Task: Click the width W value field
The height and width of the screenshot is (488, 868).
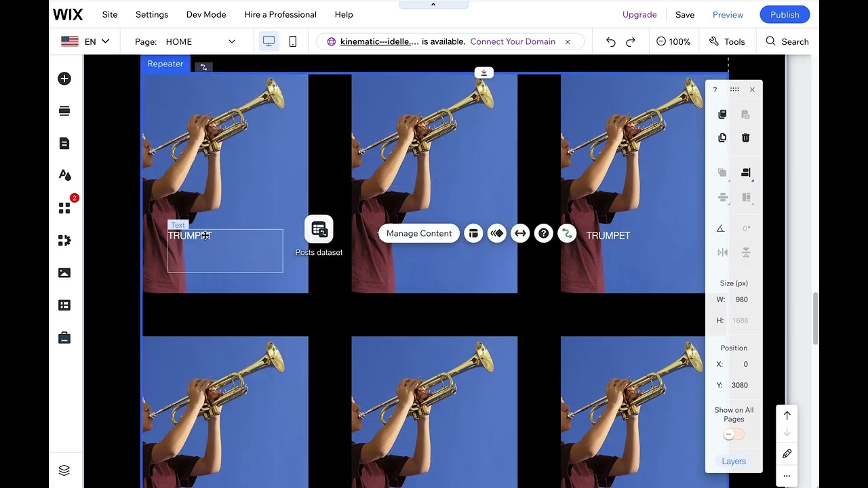Action: [x=741, y=300]
